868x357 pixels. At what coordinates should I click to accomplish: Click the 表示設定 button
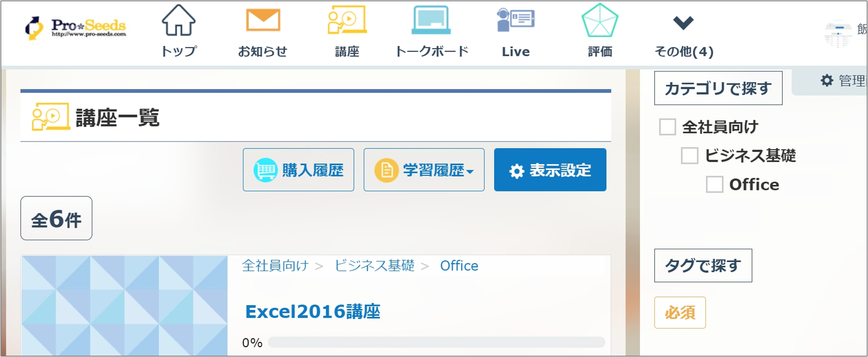[x=550, y=170]
